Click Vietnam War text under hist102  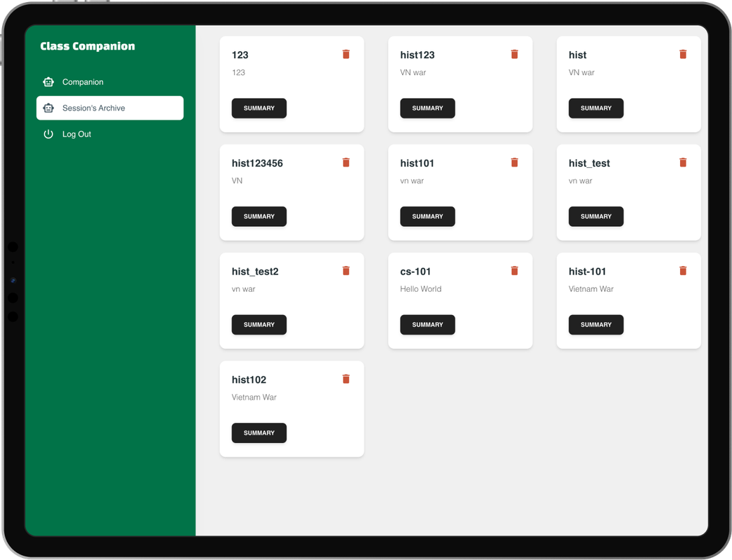(254, 397)
